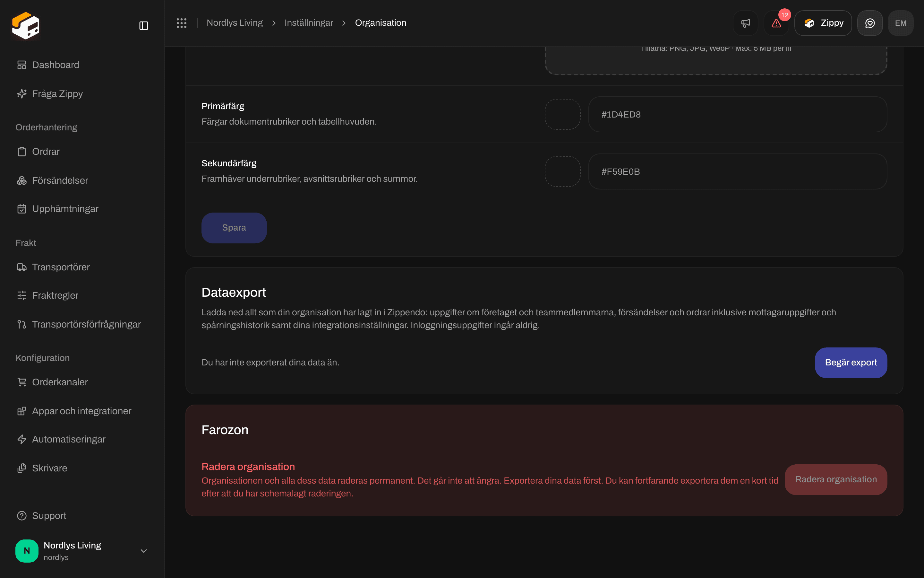This screenshot has width=924, height=578.
Task: Click the Dataexport heading
Action: point(234,293)
